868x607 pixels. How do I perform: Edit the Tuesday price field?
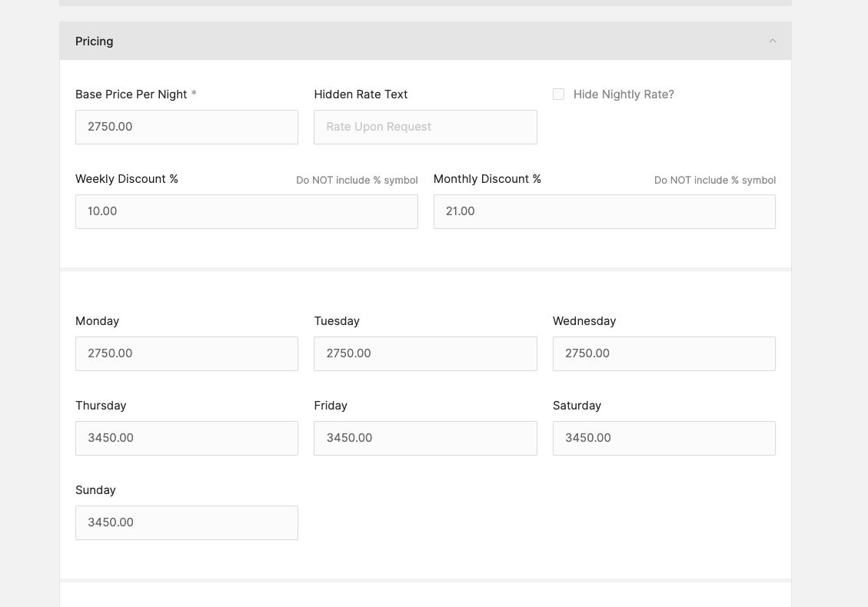(425, 353)
